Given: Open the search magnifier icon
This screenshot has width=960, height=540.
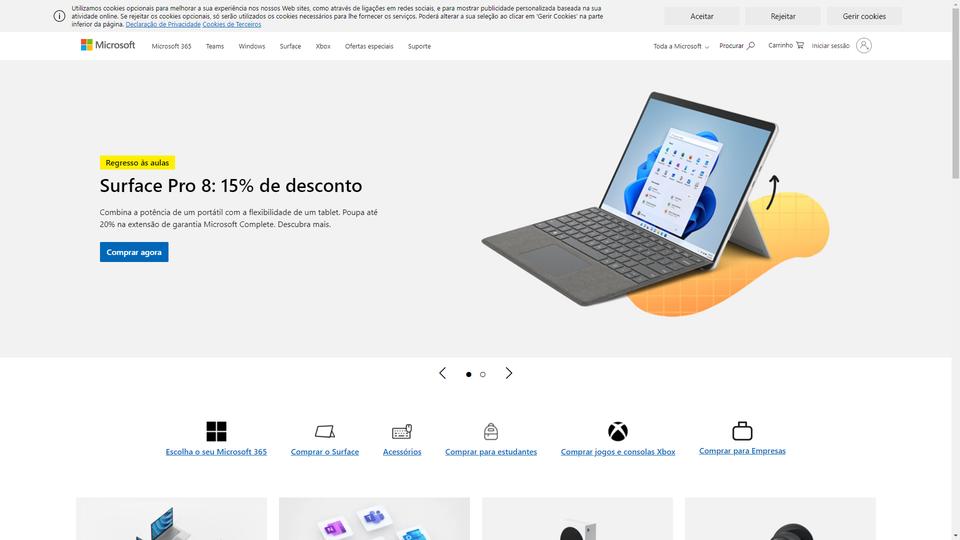Looking at the screenshot, I should tap(751, 45).
